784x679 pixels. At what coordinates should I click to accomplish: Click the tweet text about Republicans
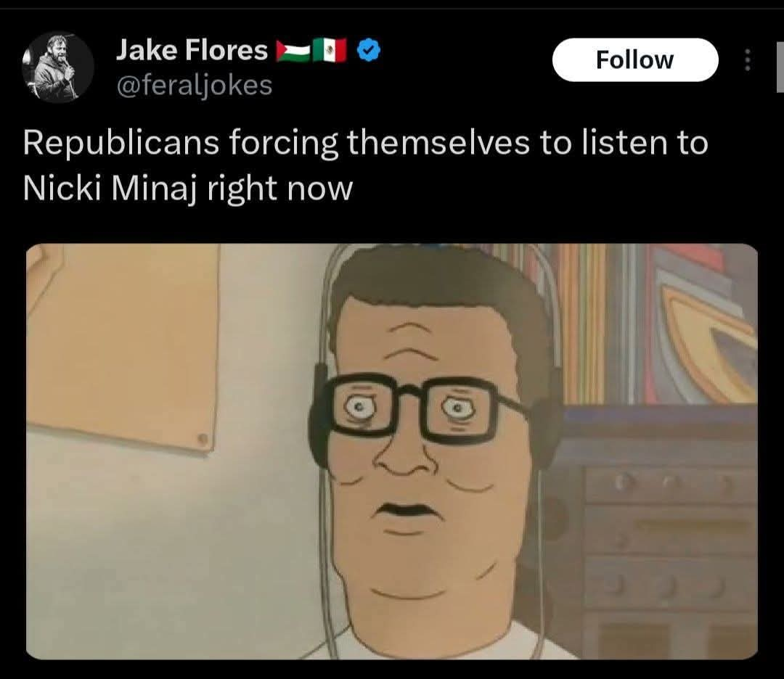coord(365,165)
